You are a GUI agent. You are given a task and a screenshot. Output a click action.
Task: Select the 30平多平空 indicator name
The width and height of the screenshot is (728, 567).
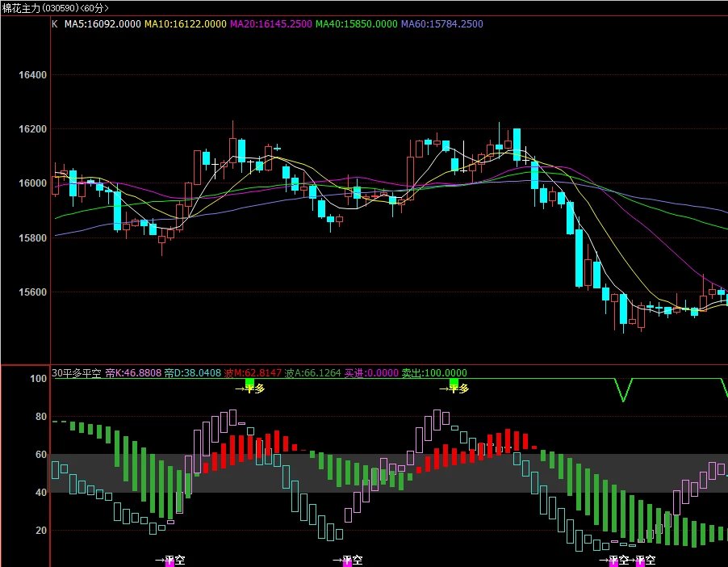click(76, 373)
